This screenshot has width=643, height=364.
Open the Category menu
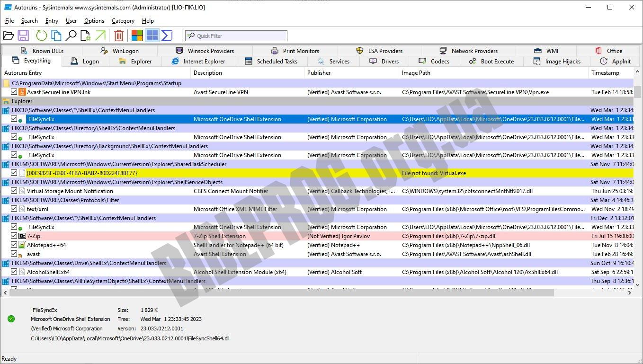[x=123, y=21]
